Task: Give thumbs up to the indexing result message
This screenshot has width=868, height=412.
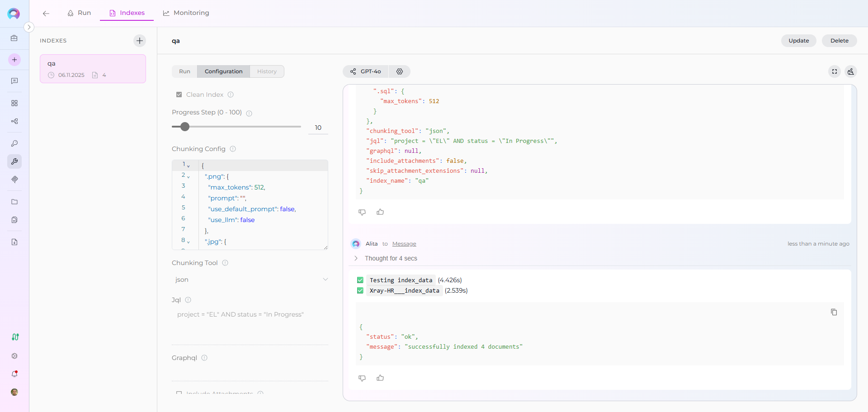Action: 380,378
